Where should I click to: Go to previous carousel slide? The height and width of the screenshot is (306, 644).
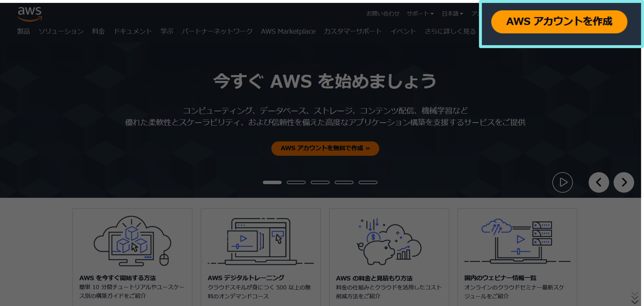click(x=599, y=182)
